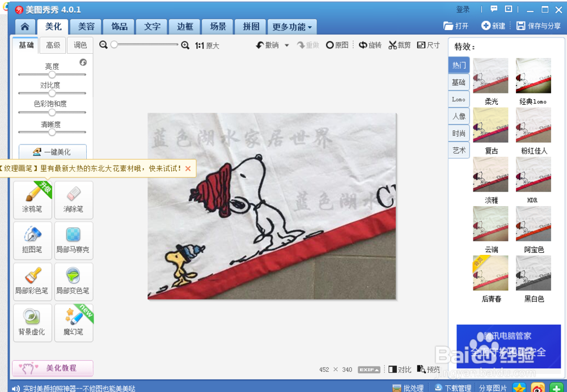Select the 消除笔 eraser tool

coord(74,200)
